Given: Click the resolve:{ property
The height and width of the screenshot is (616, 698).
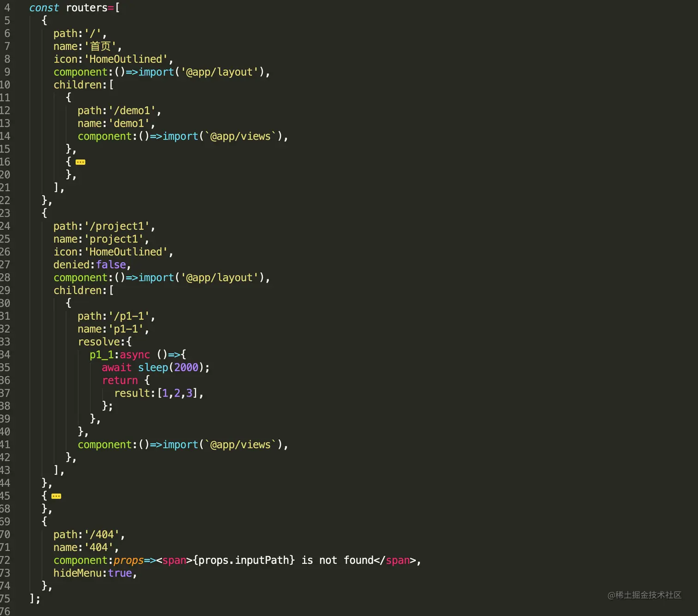Looking at the screenshot, I should 105,342.
